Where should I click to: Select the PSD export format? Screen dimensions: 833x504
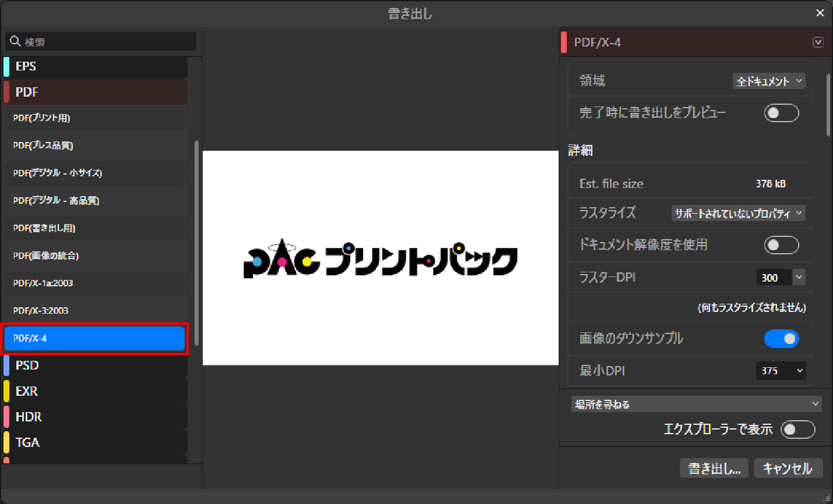tap(96, 365)
